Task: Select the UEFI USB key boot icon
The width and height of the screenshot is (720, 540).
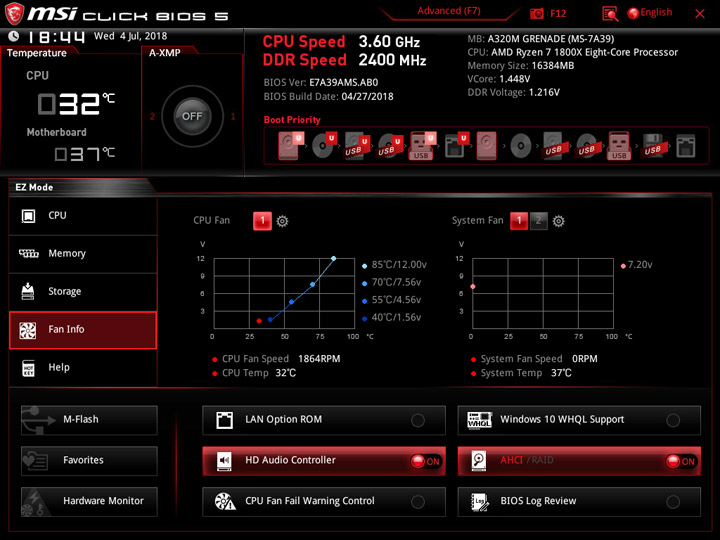Action: pos(422,146)
